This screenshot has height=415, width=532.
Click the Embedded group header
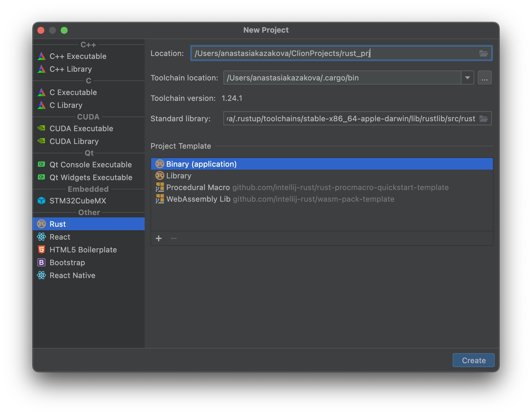pyautogui.click(x=88, y=189)
